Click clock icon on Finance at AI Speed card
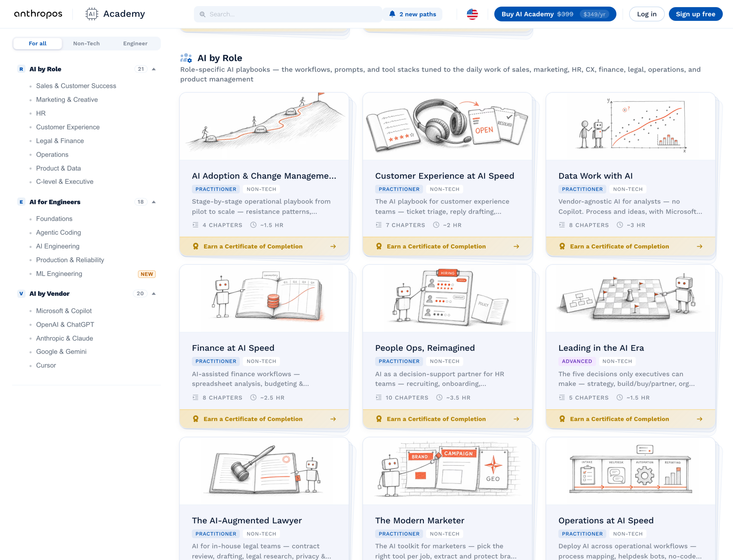This screenshot has height=560, width=733. (253, 397)
